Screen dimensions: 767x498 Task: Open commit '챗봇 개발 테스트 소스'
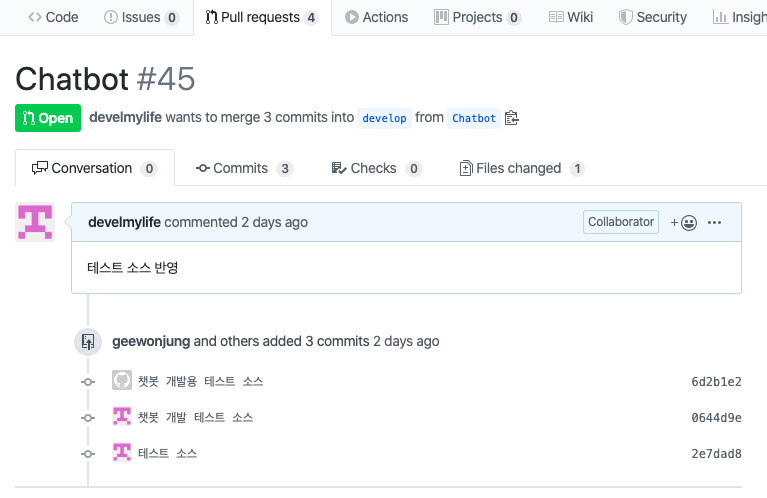click(x=195, y=417)
